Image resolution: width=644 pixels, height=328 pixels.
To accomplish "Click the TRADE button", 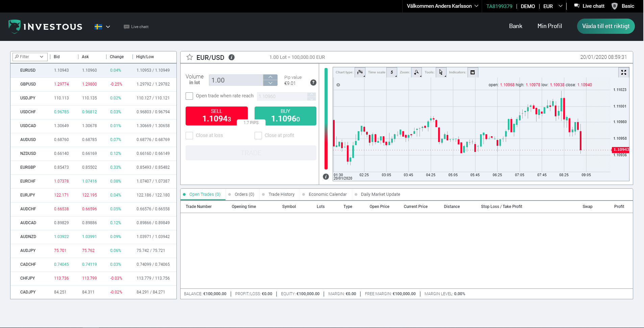I will click(x=251, y=153).
